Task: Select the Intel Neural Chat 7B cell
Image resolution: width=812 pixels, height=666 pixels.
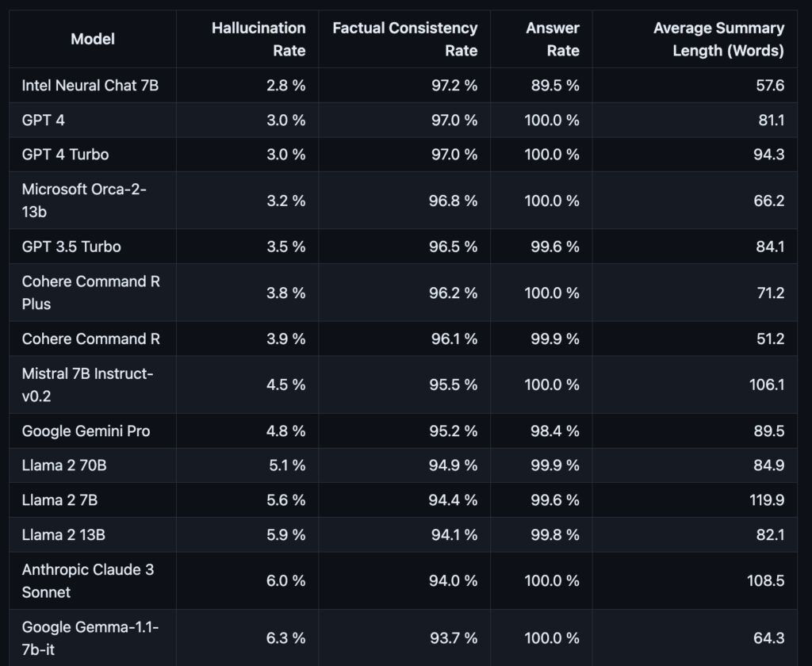Action: point(90,86)
